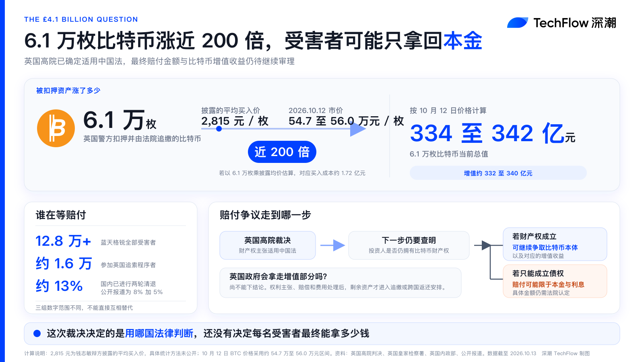Click the blue phrase 用哪国法律判断
The width and height of the screenshot is (644, 362).
(x=159, y=333)
